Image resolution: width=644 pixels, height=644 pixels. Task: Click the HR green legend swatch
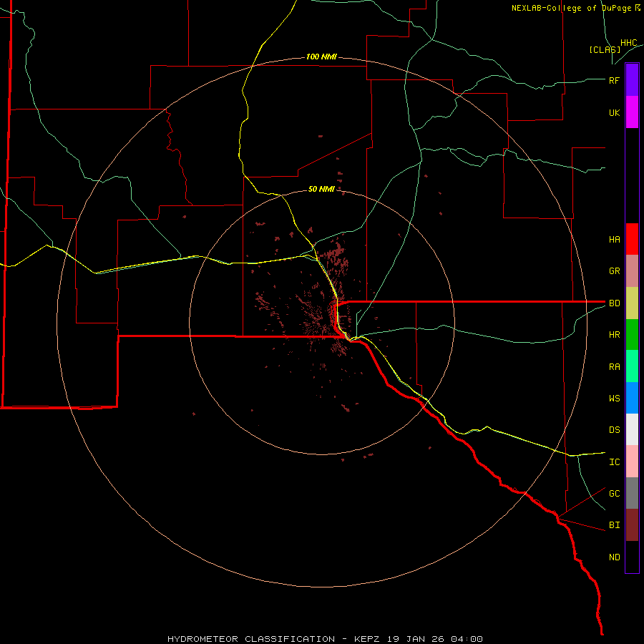point(632,335)
